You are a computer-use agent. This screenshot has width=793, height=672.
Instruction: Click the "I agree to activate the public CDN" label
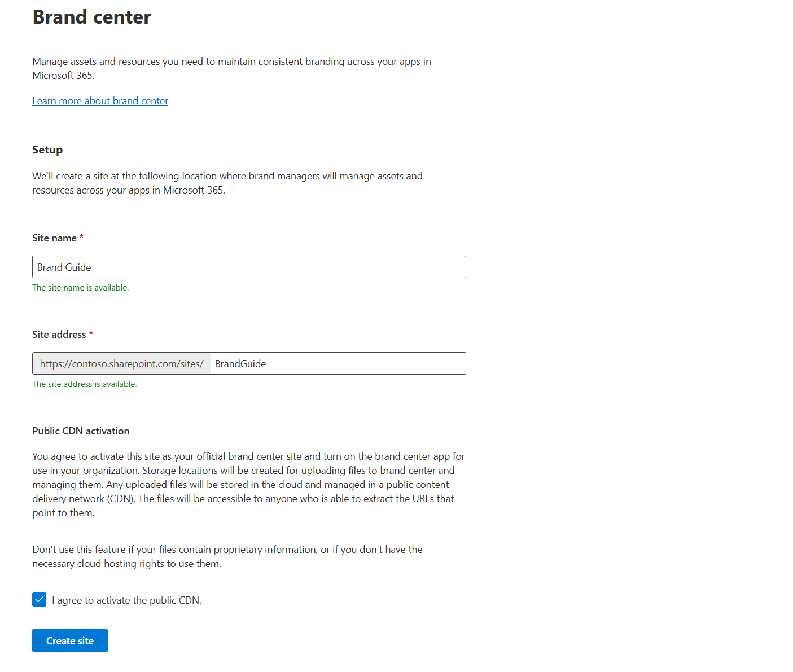(126, 600)
